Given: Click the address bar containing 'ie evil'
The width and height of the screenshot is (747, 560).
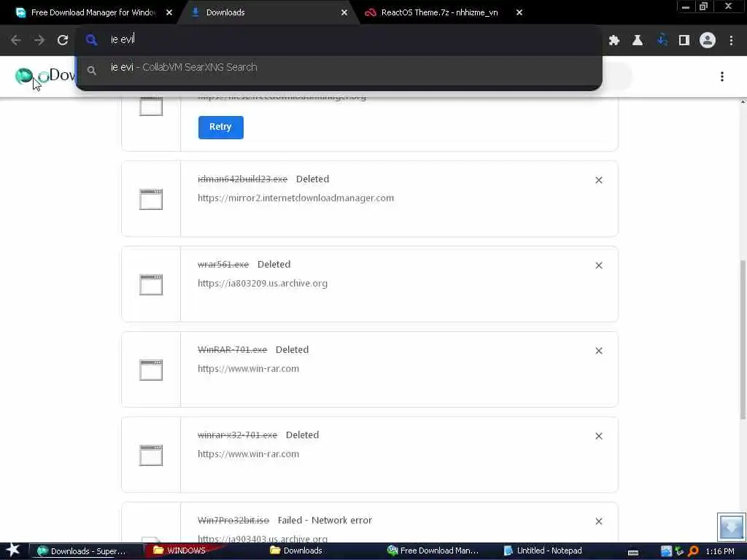Looking at the screenshot, I should pyautogui.click(x=338, y=39).
